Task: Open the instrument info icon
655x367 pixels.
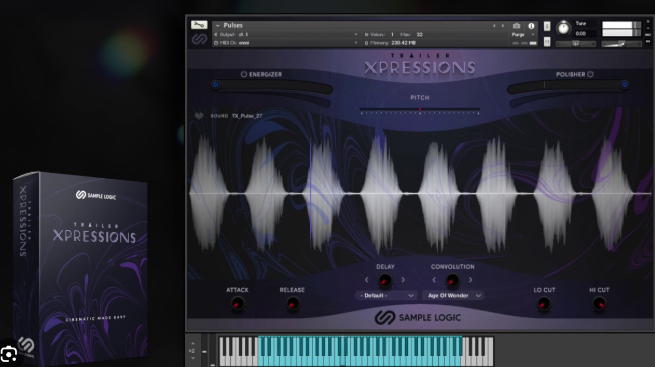Action: point(531,26)
